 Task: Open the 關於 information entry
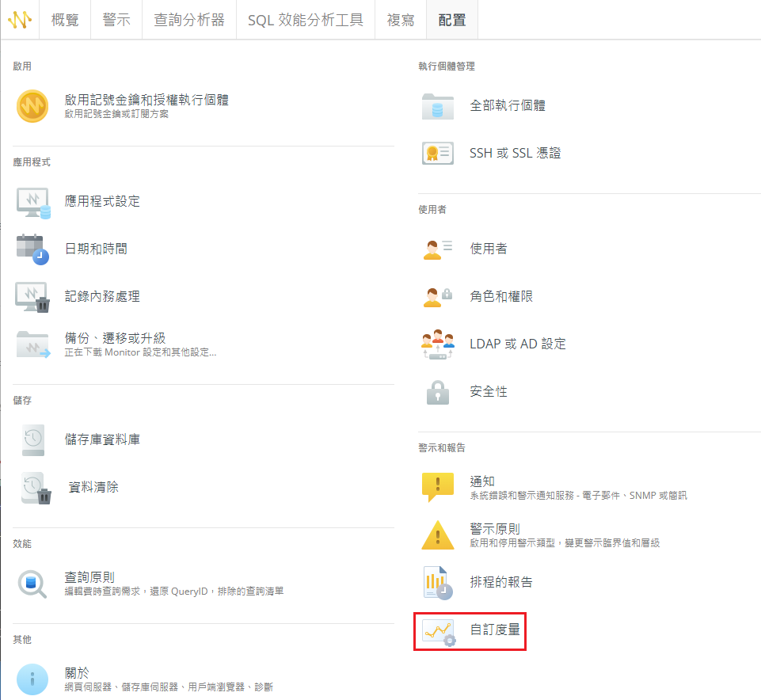tap(77, 673)
